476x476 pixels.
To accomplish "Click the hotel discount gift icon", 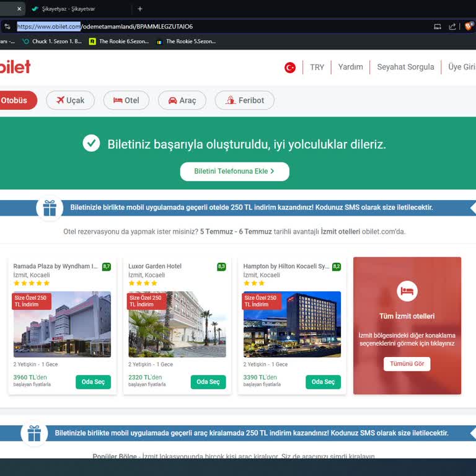I will pos(50,208).
